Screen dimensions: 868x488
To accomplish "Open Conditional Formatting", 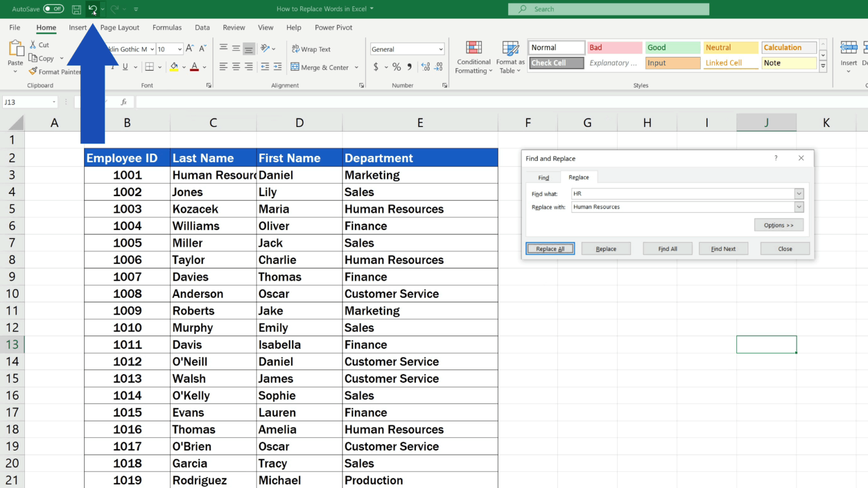I will pyautogui.click(x=474, y=57).
